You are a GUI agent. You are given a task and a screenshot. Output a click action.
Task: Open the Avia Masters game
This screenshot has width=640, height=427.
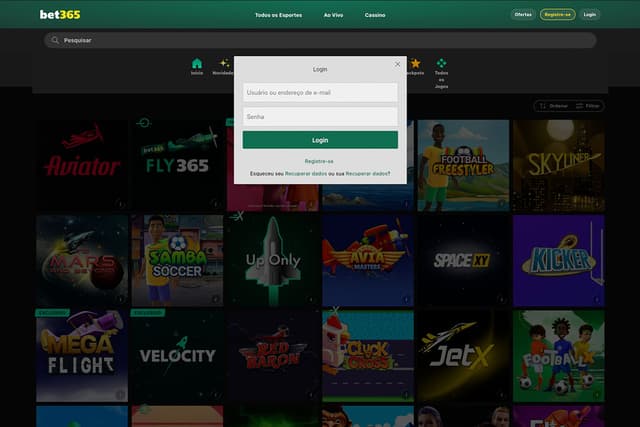click(x=368, y=261)
